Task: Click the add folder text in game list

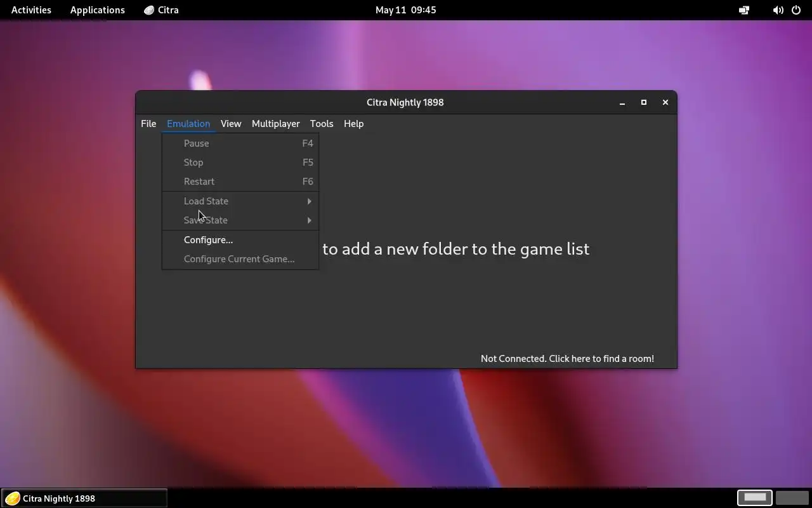Action: (x=455, y=249)
